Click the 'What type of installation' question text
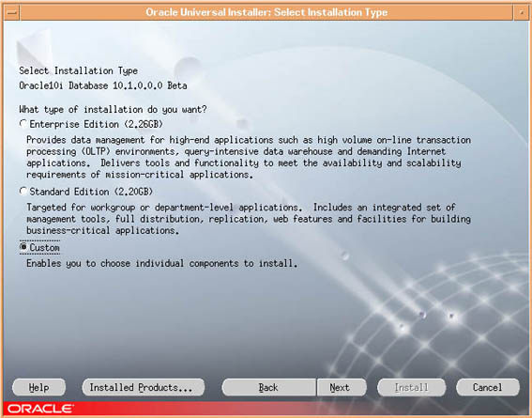 pyautogui.click(x=113, y=109)
